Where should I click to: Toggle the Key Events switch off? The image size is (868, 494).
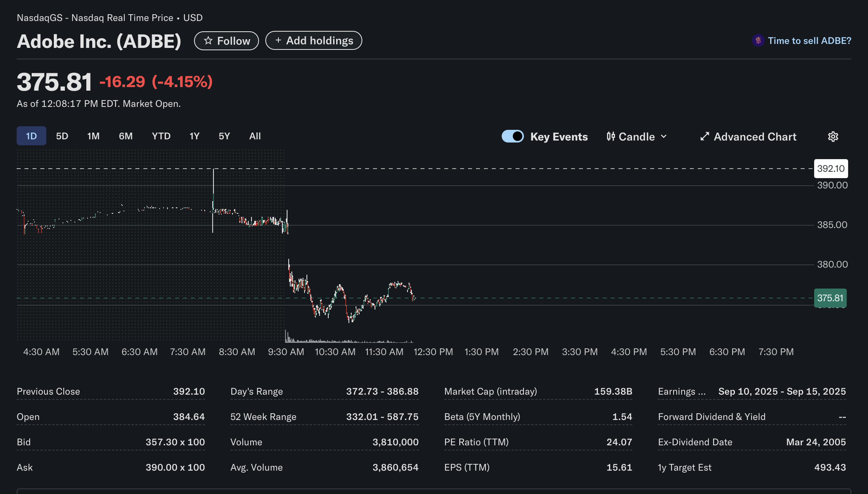click(x=513, y=136)
